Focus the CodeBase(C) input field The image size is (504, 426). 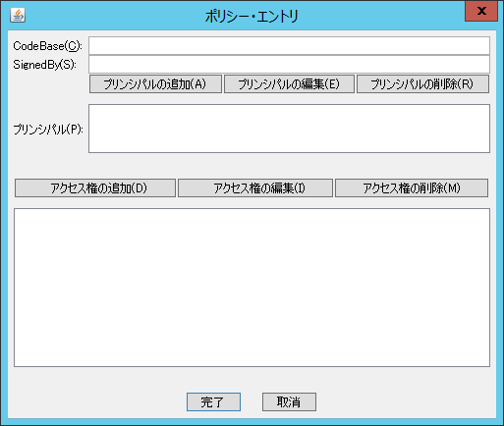tap(289, 46)
